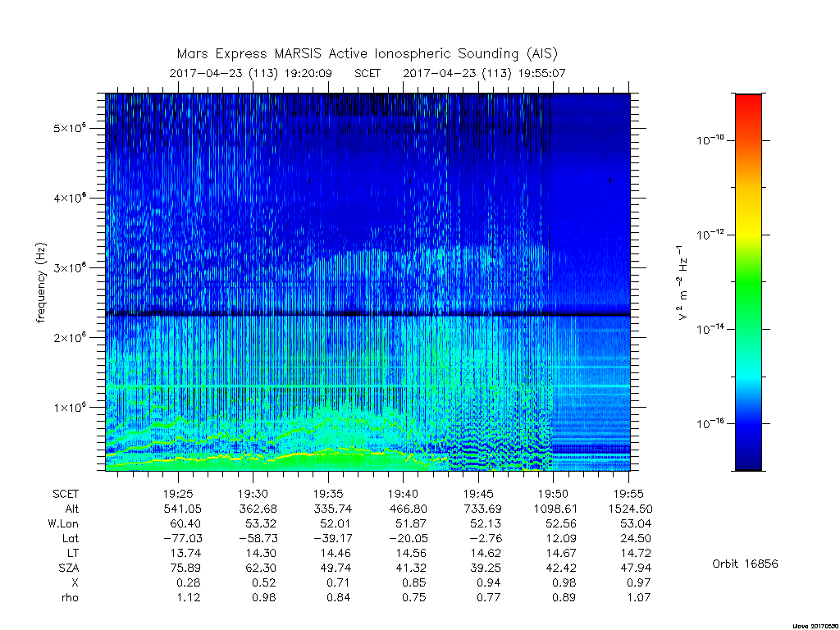Select the 19:50 time tick label
Viewport: 840px width, 630px height.
click(x=553, y=494)
